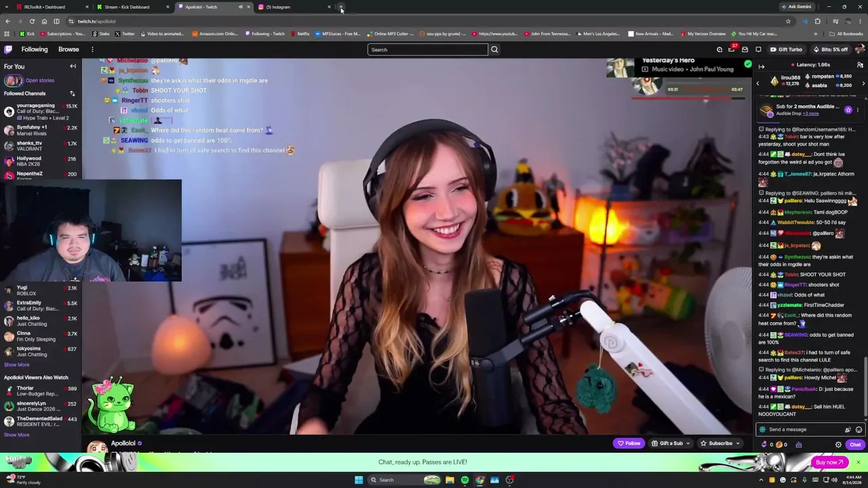Open the Netflix bookmark
The image size is (868, 488).
(x=300, y=33)
